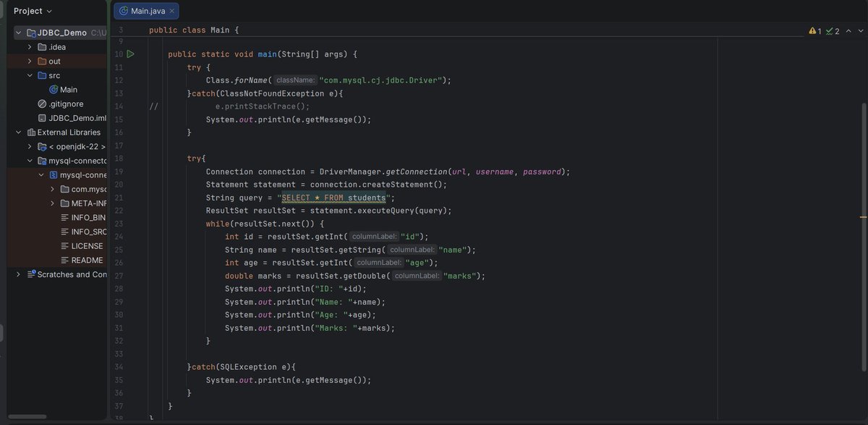The image size is (868, 425).
Task: Click the "Name: " println statement
Action: click(x=305, y=302)
